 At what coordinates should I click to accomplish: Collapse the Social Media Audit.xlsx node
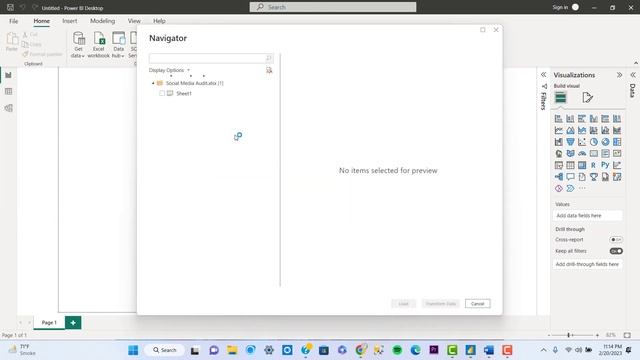point(153,83)
